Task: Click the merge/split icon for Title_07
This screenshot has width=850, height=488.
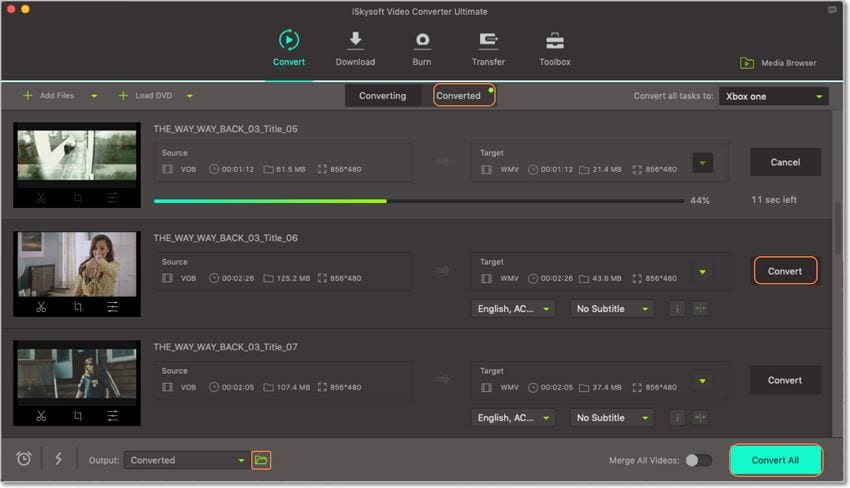Action: [x=700, y=418]
